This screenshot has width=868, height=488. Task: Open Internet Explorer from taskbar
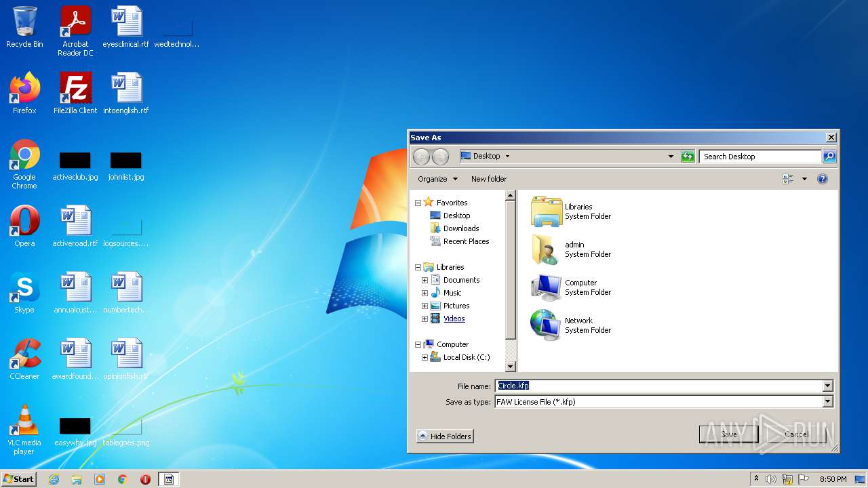click(x=54, y=479)
